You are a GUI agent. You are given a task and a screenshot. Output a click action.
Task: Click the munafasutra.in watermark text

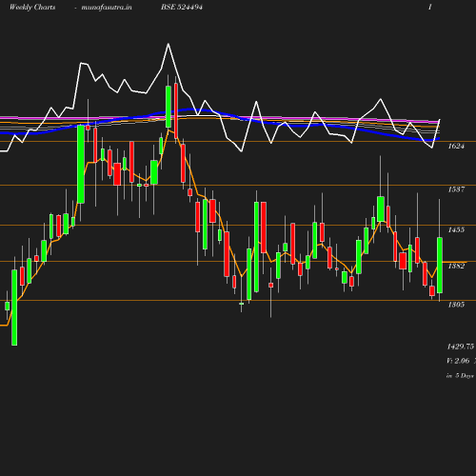pyautogui.click(x=107, y=8)
